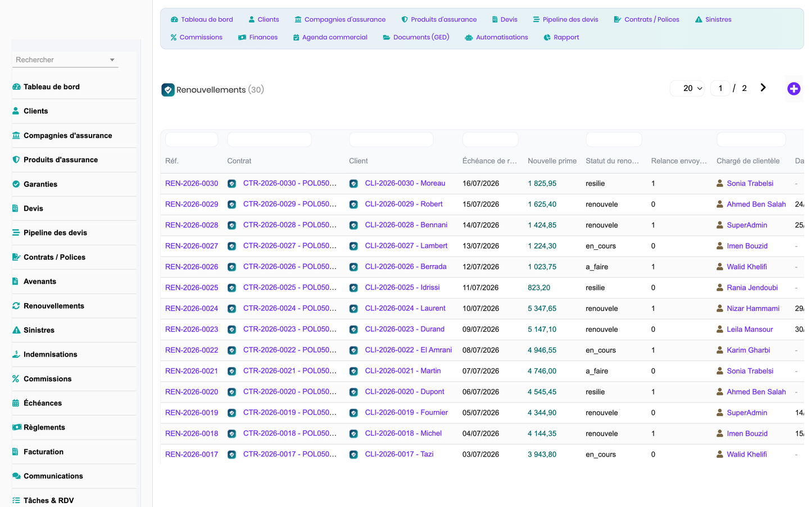Click the Communications chat icon in sidebar

(x=17, y=476)
